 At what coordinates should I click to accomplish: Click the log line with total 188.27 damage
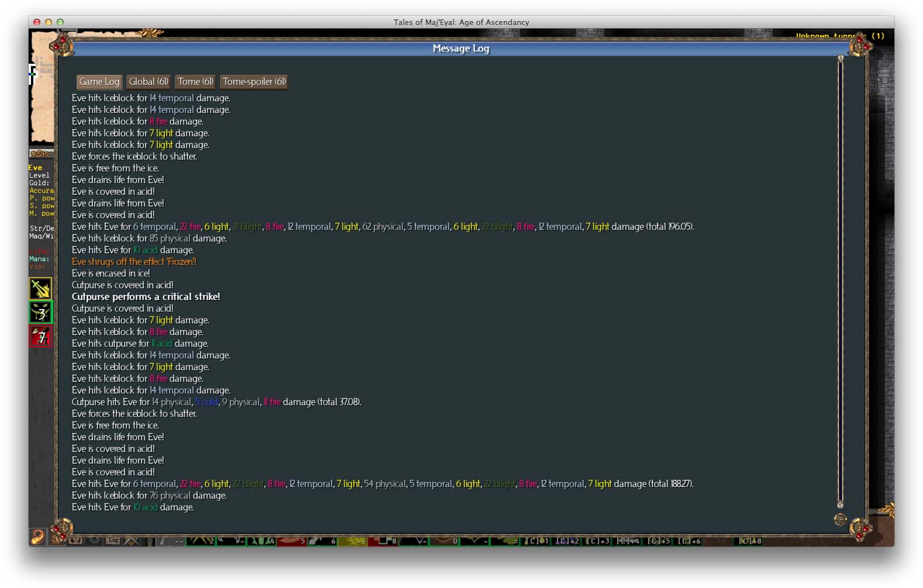click(383, 484)
